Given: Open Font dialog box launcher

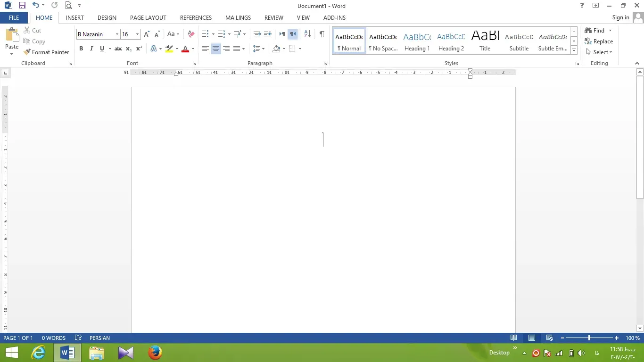Looking at the screenshot, I should pos(194,63).
